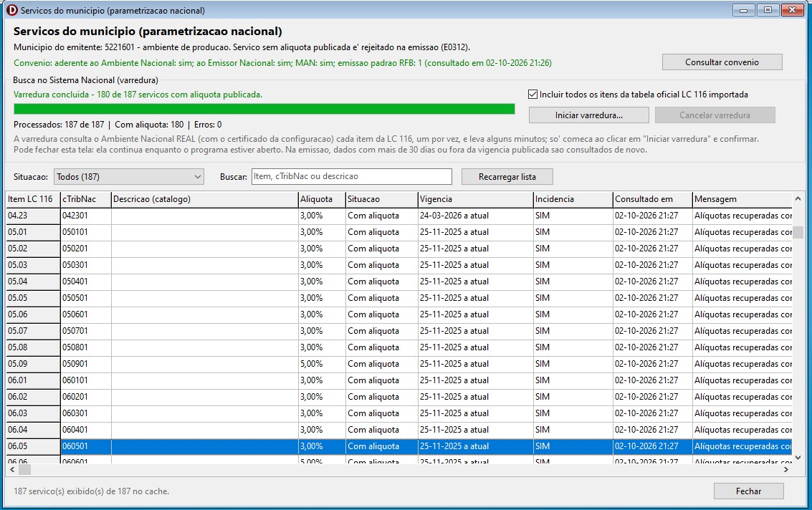This screenshot has width=812, height=510.
Task: Sort by Consultado em column header
Action: (x=652, y=199)
